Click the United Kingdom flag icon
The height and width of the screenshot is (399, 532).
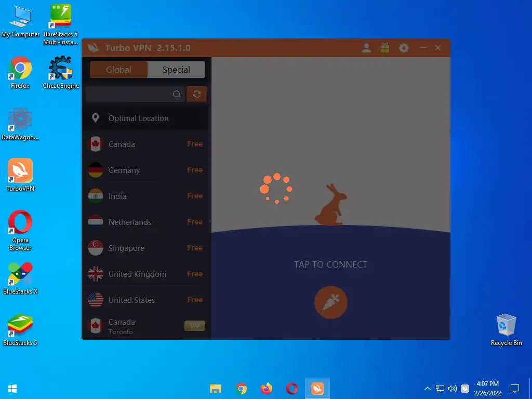[x=96, y=274]
